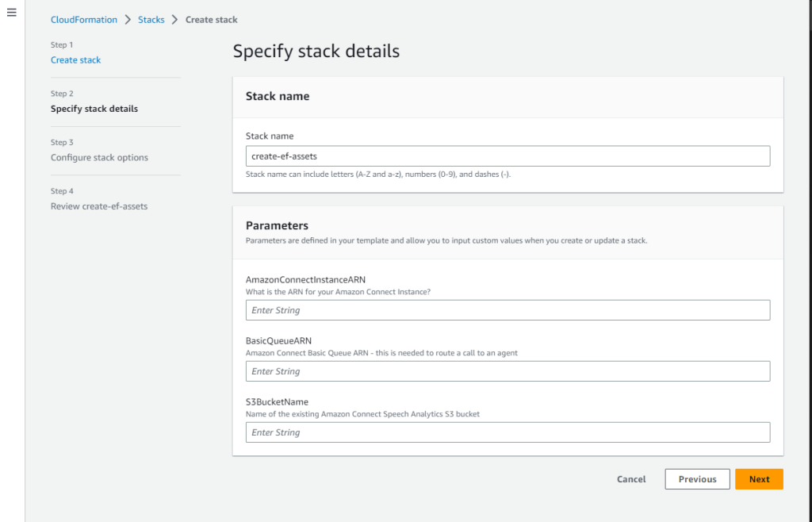812x522 pixels.
Task: Click into the BasicQueueARN input field
Action: coord(507,371)
